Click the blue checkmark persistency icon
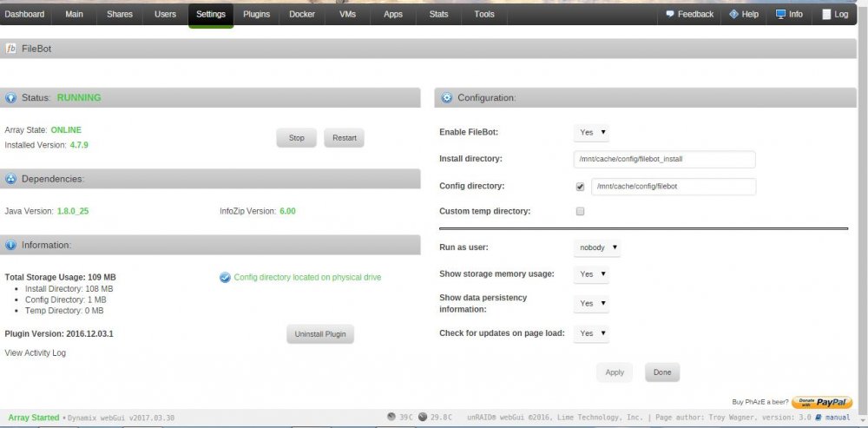 [x=225, y=278]
